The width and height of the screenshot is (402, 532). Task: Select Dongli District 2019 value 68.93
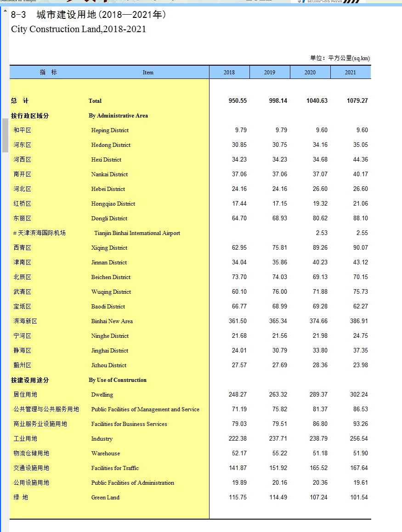point(279,218)
